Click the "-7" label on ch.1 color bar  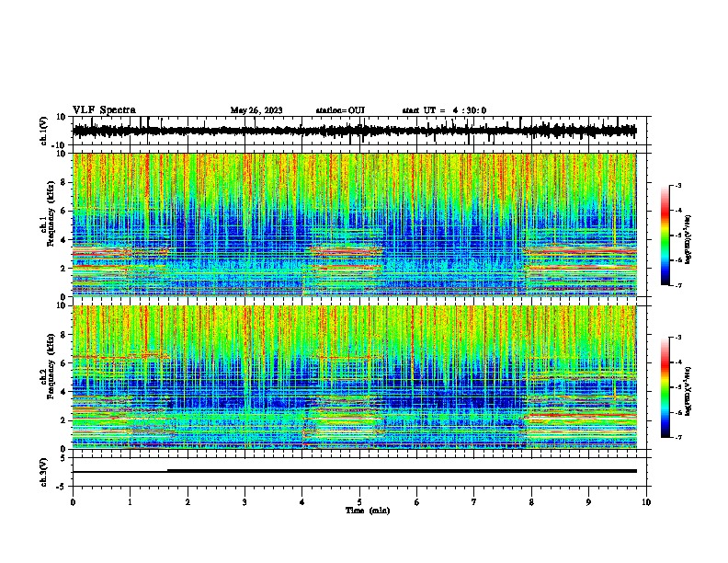[x=678, y=285]
